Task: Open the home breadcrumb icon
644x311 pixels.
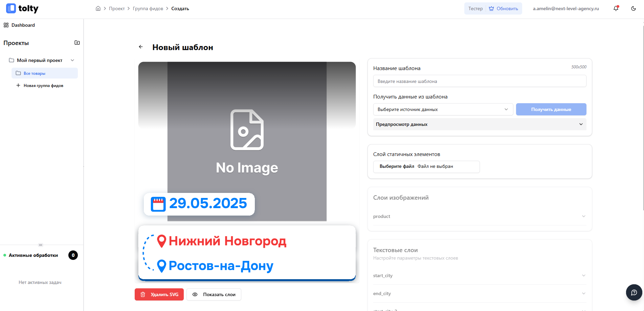Action: pos(98,8)
